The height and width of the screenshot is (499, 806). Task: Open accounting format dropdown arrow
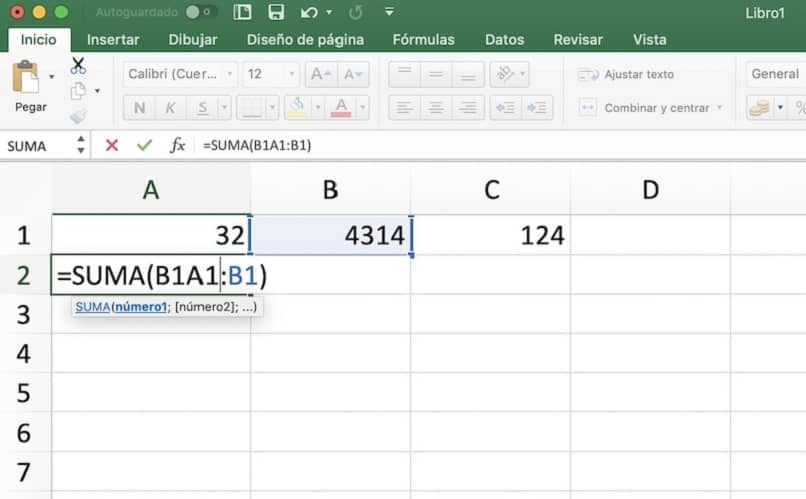click(x=780, y=107)
